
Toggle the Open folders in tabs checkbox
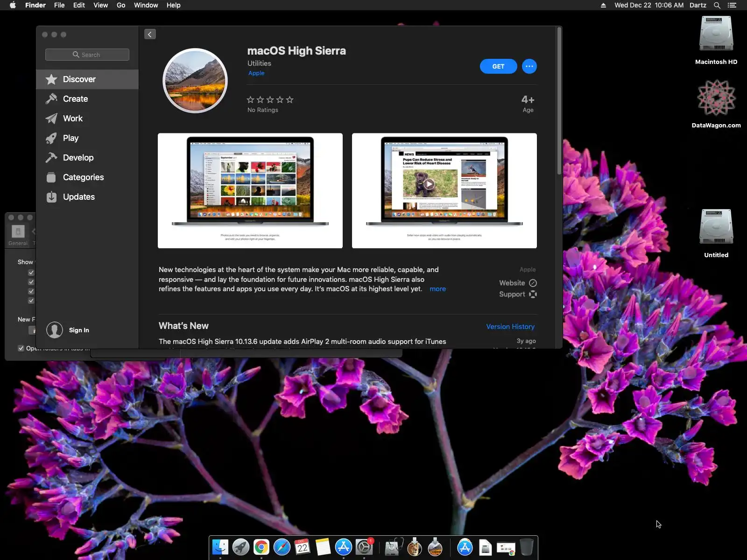click(x=21, y=348)
